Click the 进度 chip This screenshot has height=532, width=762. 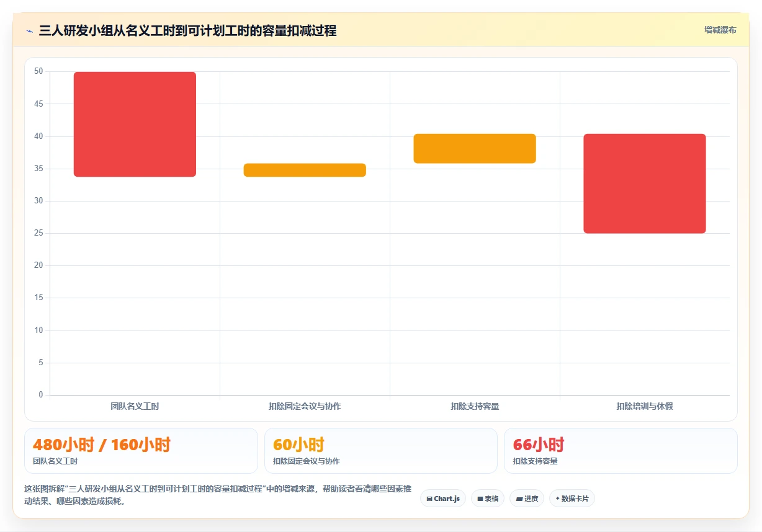click(527, 499)
